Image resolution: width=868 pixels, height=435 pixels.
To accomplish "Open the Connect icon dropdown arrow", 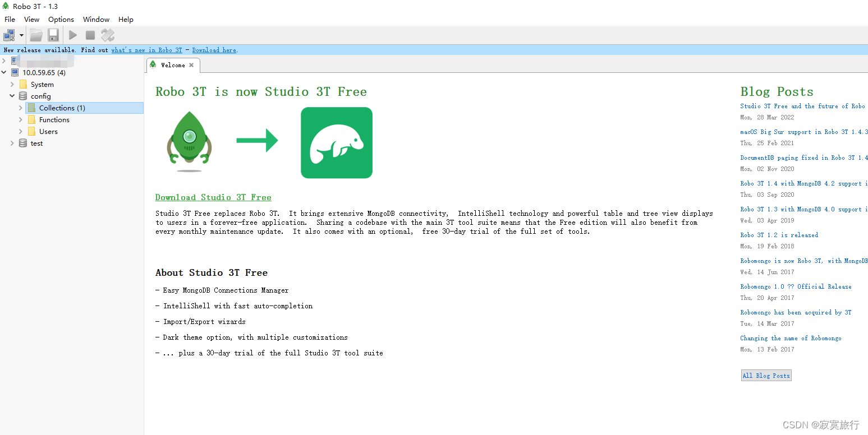I will 21,35.
